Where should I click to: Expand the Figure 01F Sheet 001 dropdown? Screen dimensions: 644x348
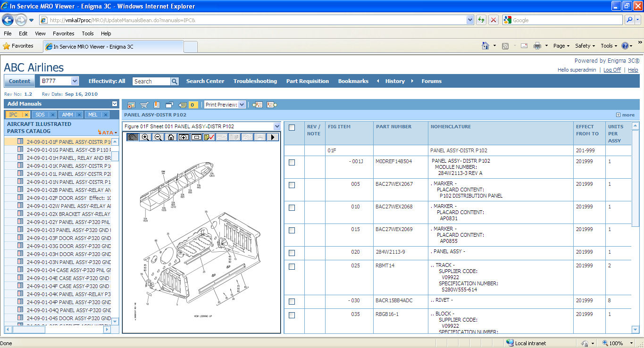tap(276, 126)
